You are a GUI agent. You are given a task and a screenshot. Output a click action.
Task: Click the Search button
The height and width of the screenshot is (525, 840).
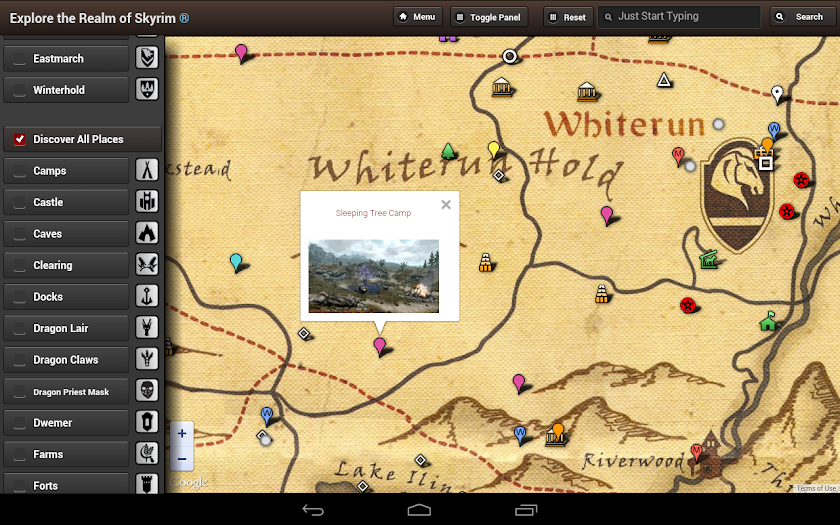[x=802, y=17]
